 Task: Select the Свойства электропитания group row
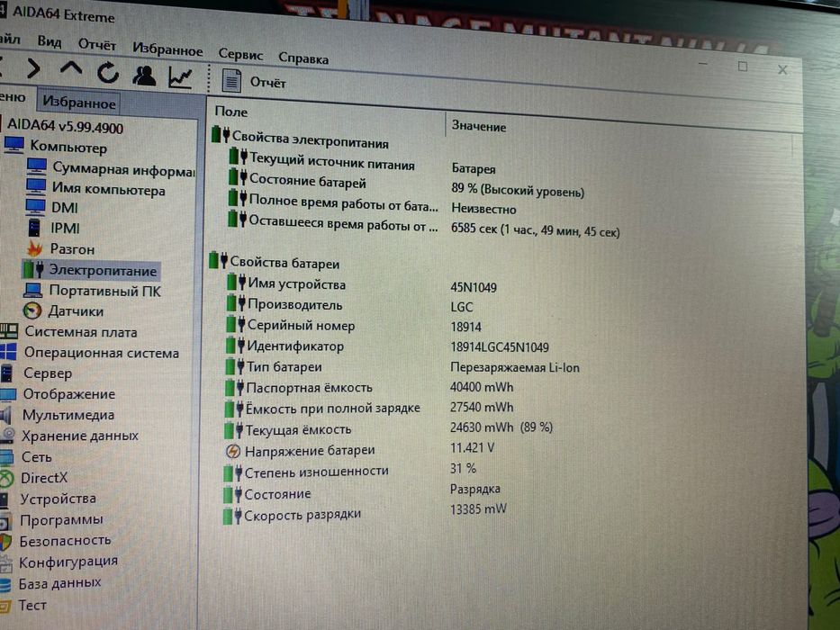300,139
